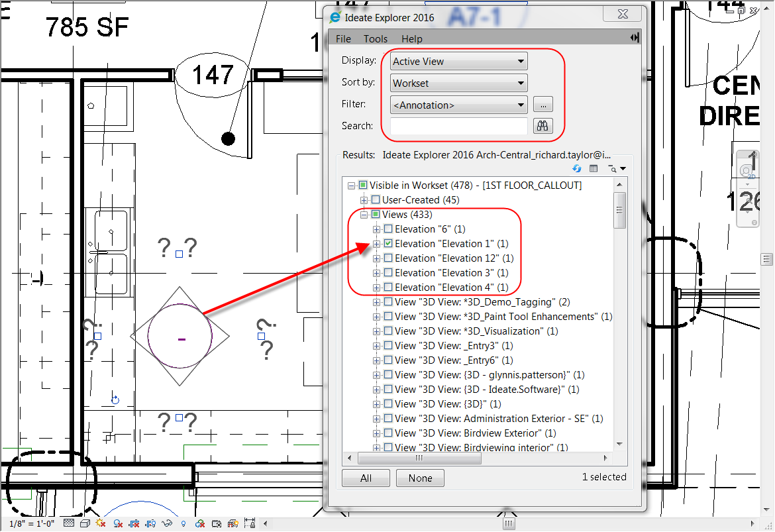Check the User-Created (45) checkbox
This screenshot has height=532, width=775.
[376, 199]
